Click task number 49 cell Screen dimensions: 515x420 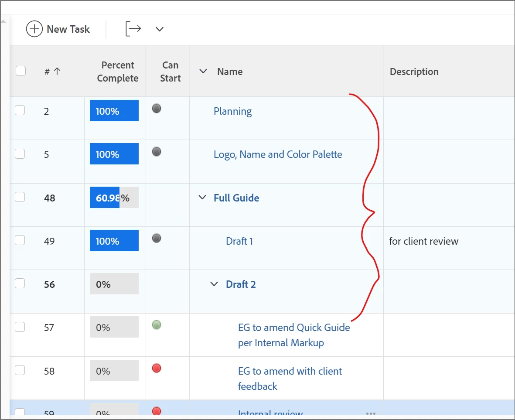[49, 241]
